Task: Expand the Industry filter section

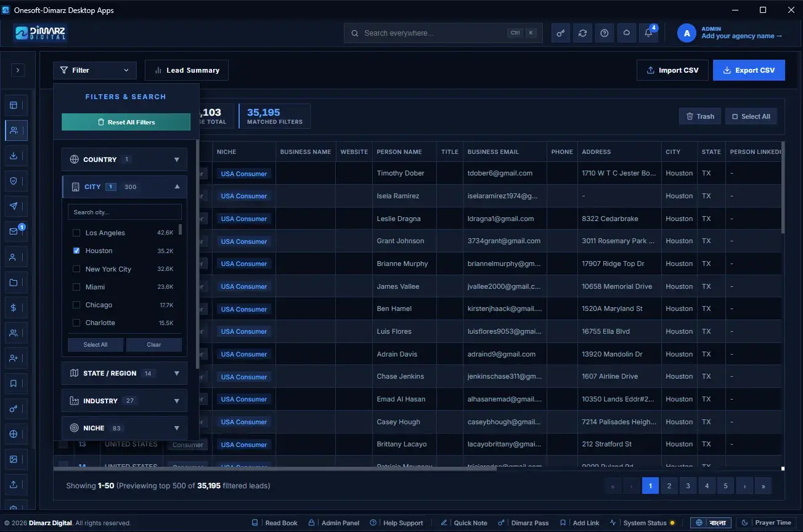Action: 124,401
